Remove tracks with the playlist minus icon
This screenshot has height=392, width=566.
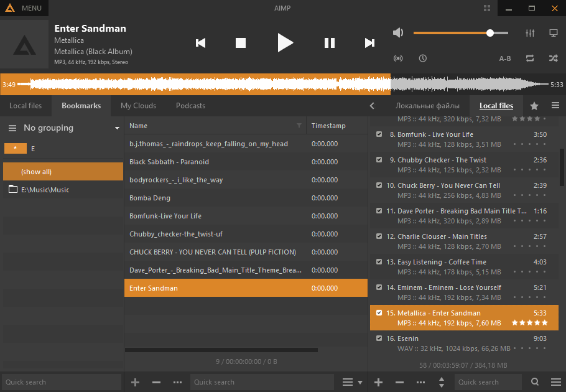click(399, 382)
